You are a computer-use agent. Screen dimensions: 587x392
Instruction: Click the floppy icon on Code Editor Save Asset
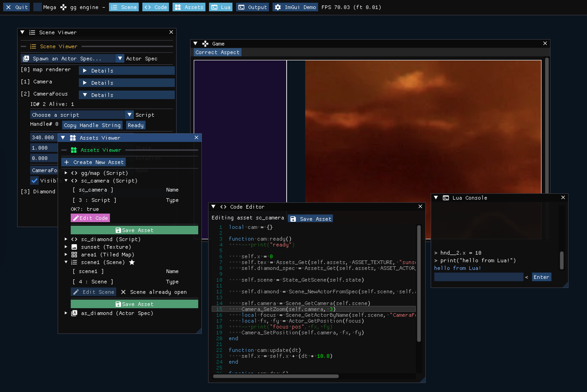[293, 219]
